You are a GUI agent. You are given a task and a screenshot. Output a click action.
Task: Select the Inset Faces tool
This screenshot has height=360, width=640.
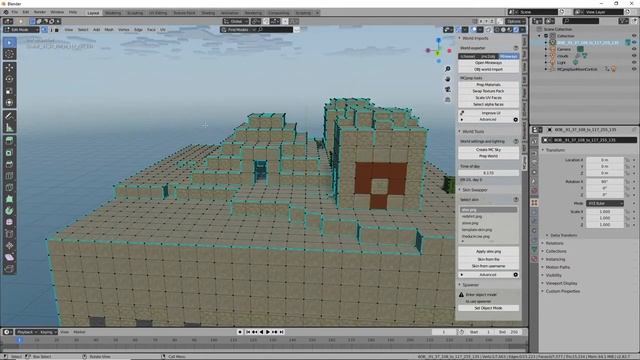[10, 153]
